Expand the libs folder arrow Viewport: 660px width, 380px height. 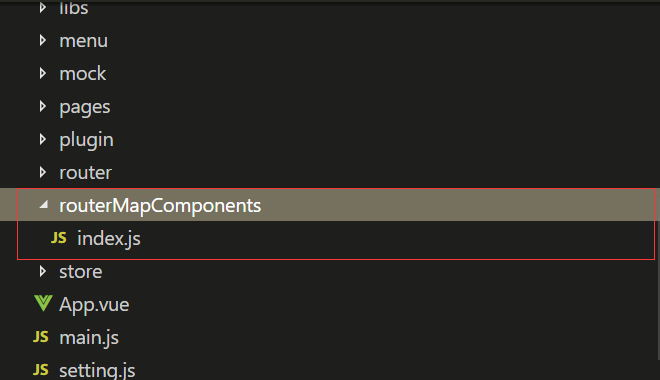coord(43,7)
